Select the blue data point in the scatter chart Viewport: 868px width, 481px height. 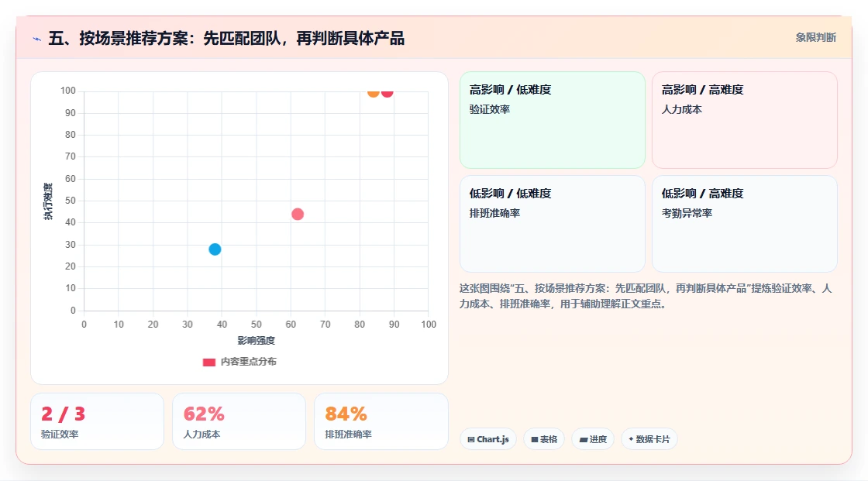click(x=215, y=249)
